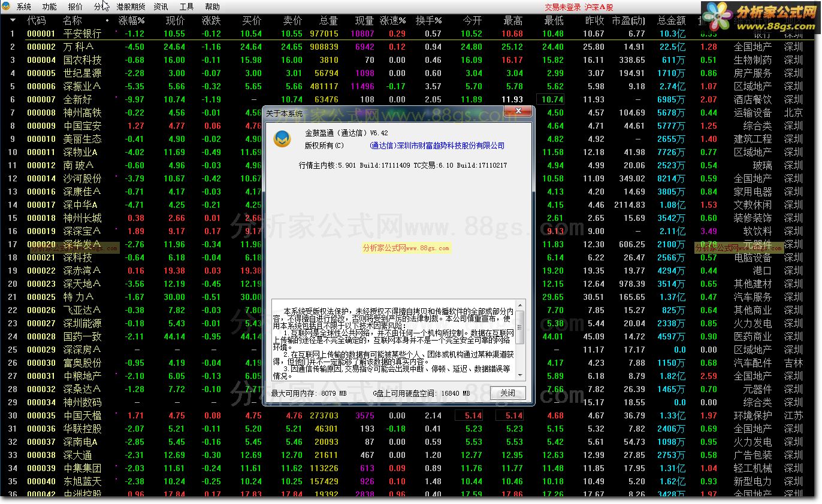The width and height of the screenshot is (822, 504).
Task: Sort by the 昨收 column header
Action: (594, 20)
